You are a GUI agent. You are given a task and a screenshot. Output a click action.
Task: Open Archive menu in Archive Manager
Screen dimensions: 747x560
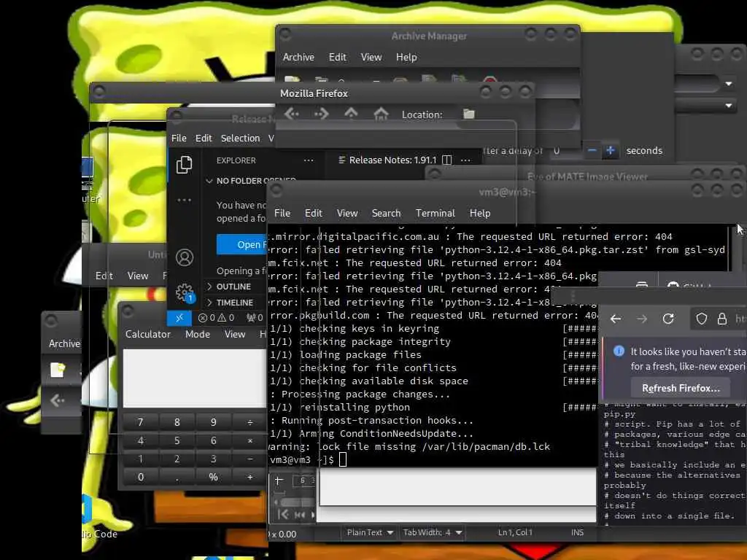click(298, 57)
